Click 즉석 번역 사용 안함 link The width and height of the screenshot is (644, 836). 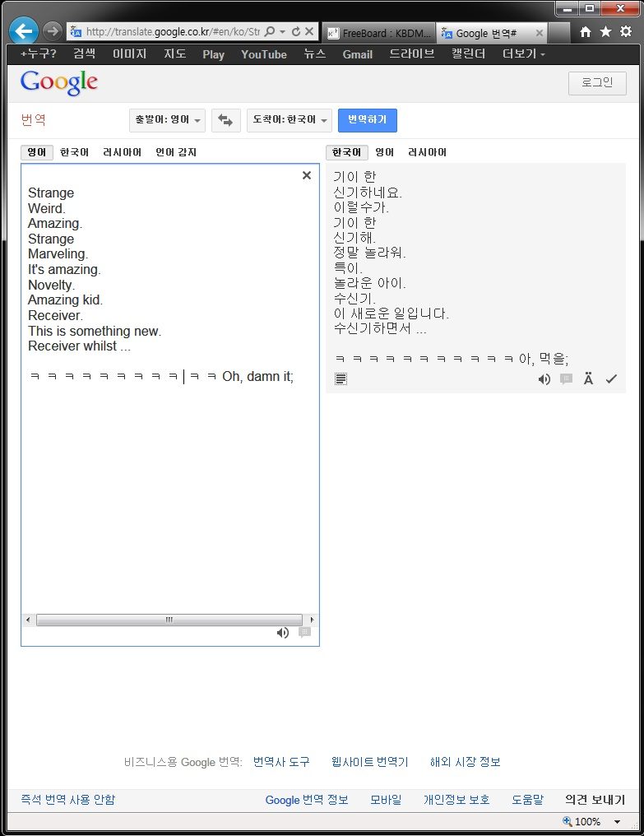pyautogui.click(x=67, y=800)
